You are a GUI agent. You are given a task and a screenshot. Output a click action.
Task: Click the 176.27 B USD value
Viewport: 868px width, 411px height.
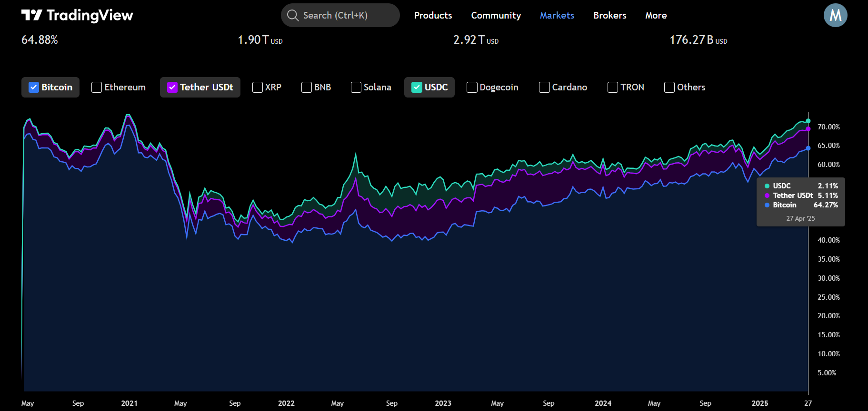coord(698,40)
